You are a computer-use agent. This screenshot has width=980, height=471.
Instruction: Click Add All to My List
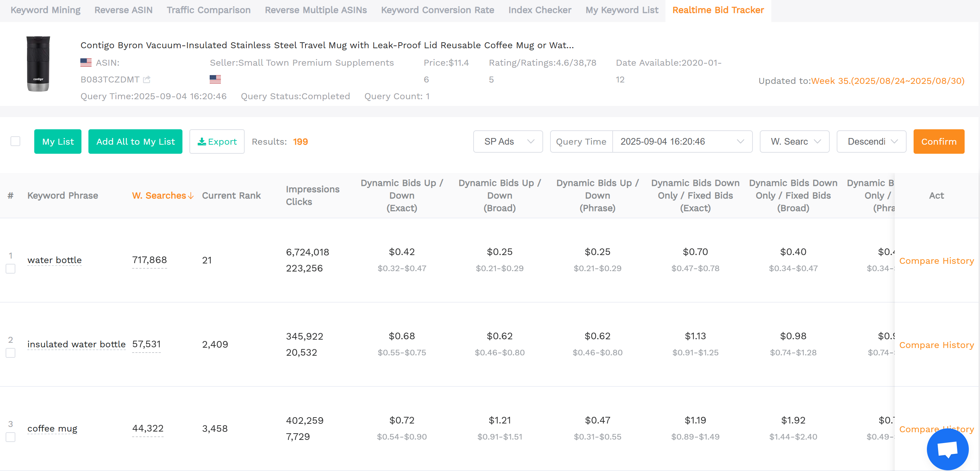coord(136,142)
